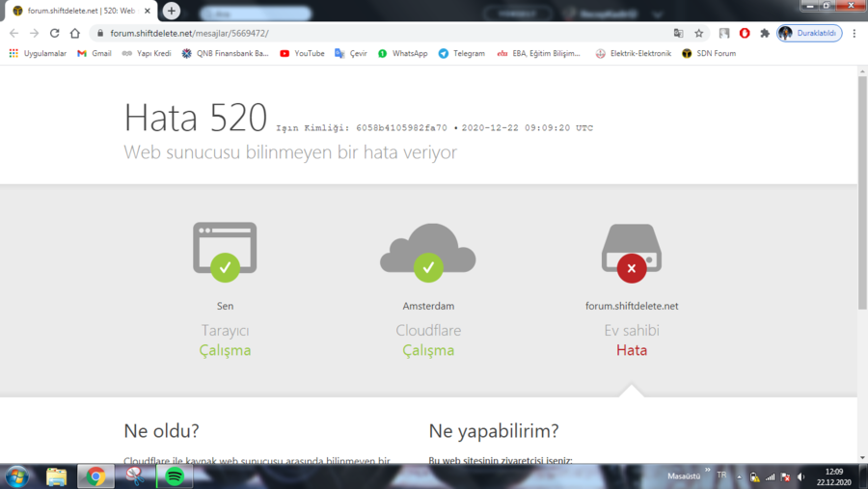Click the 'Ne oldu?' heading
868x489 pixels.
(161, 430)
